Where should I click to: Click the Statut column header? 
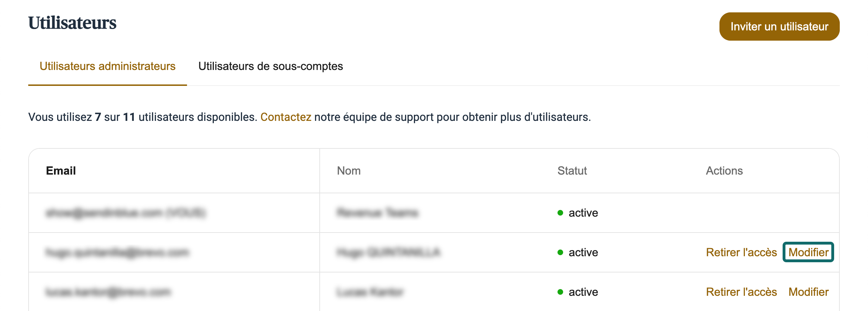tap(572, 171)
